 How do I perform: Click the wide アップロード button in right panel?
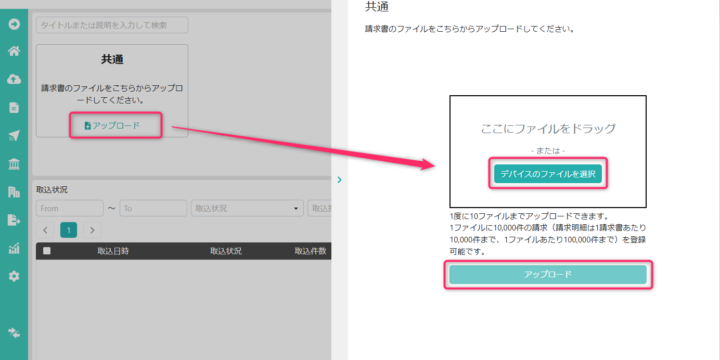pyautogui.click(x=548, y=275)
